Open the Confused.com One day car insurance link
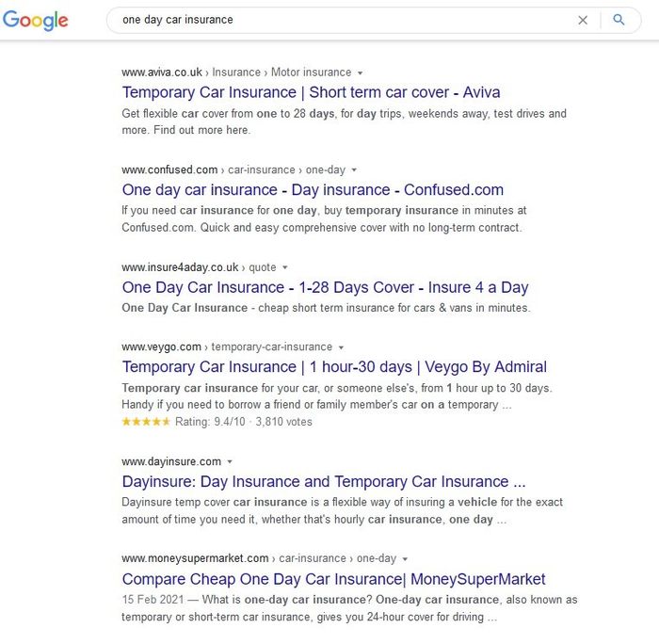 click(x=313, y=190)
